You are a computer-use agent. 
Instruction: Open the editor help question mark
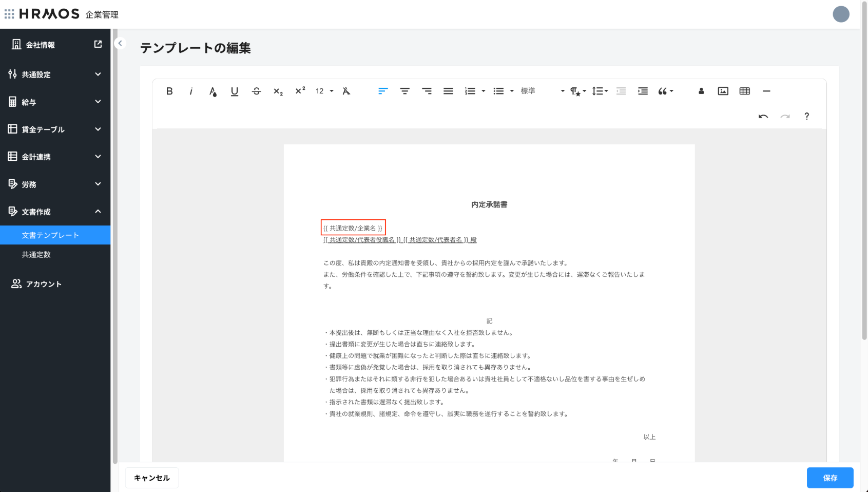806,117
